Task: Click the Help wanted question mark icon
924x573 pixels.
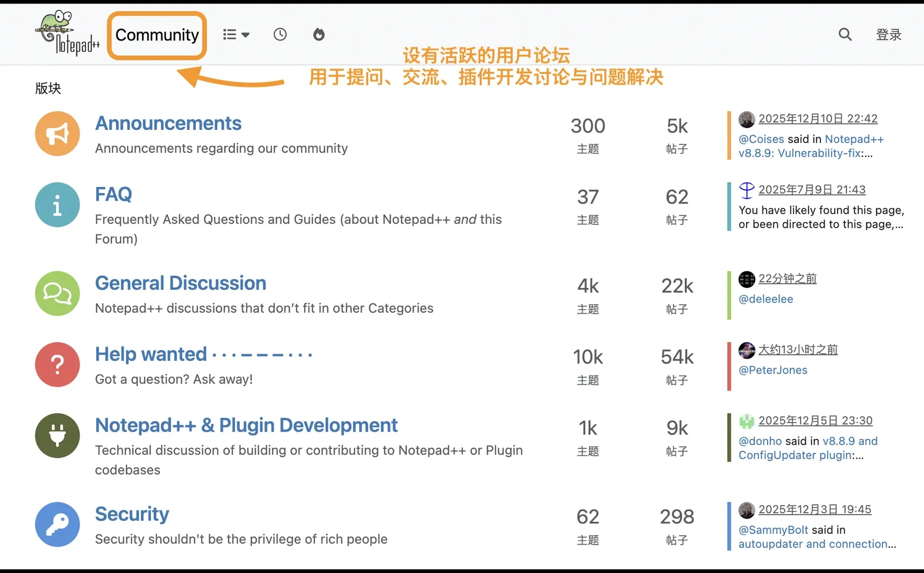Action: pos(58,365)
